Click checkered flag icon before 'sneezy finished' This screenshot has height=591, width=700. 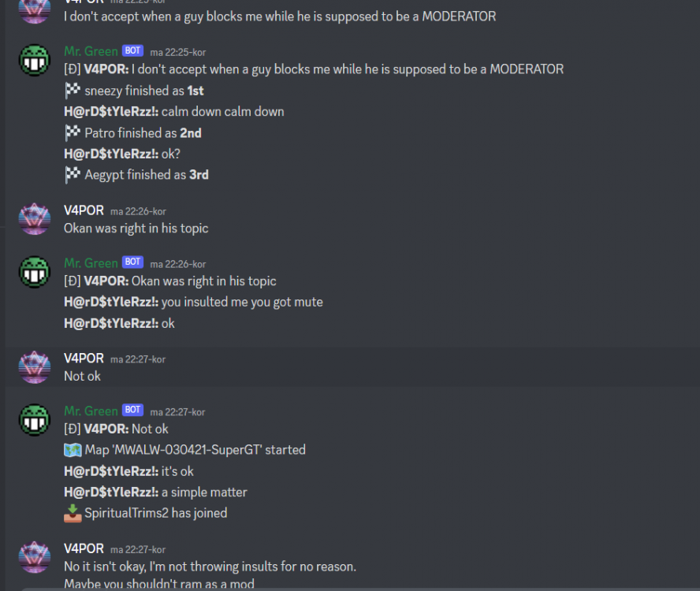(x=73, y=91)
